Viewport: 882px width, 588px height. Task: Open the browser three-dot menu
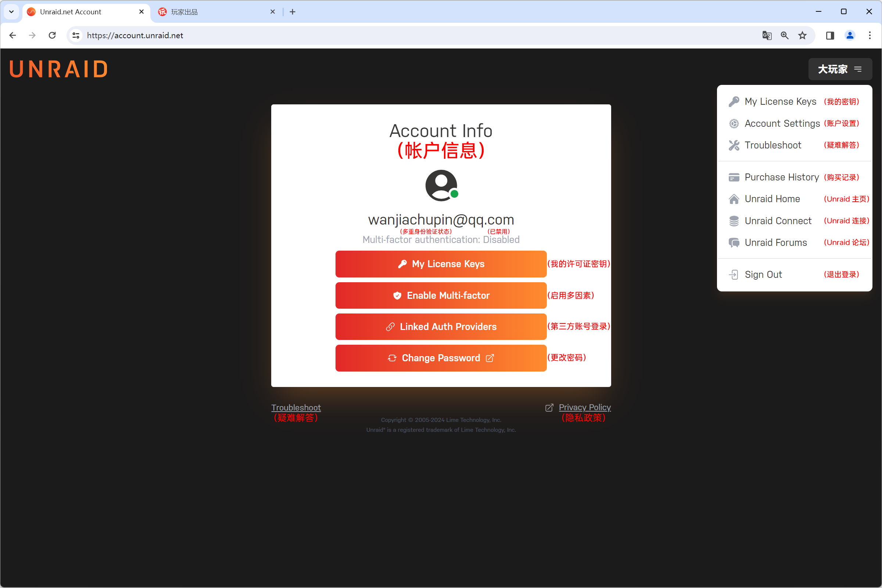[870, 35]
